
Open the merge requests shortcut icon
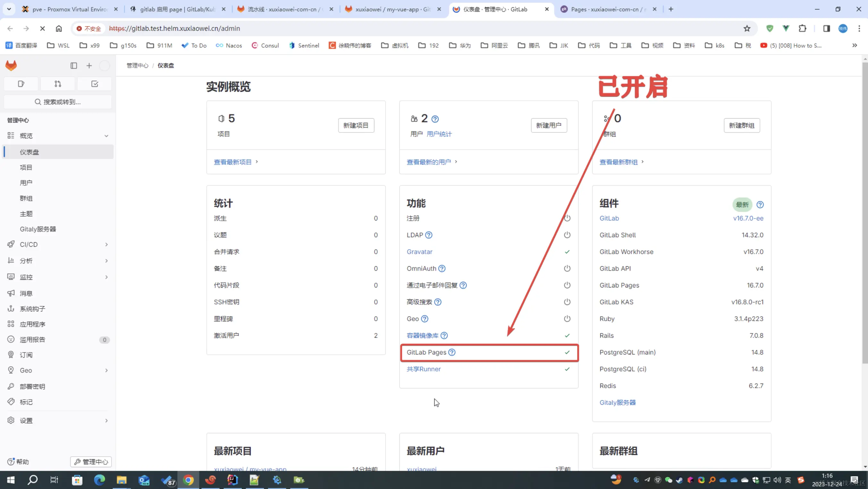[x=58, y=84]
